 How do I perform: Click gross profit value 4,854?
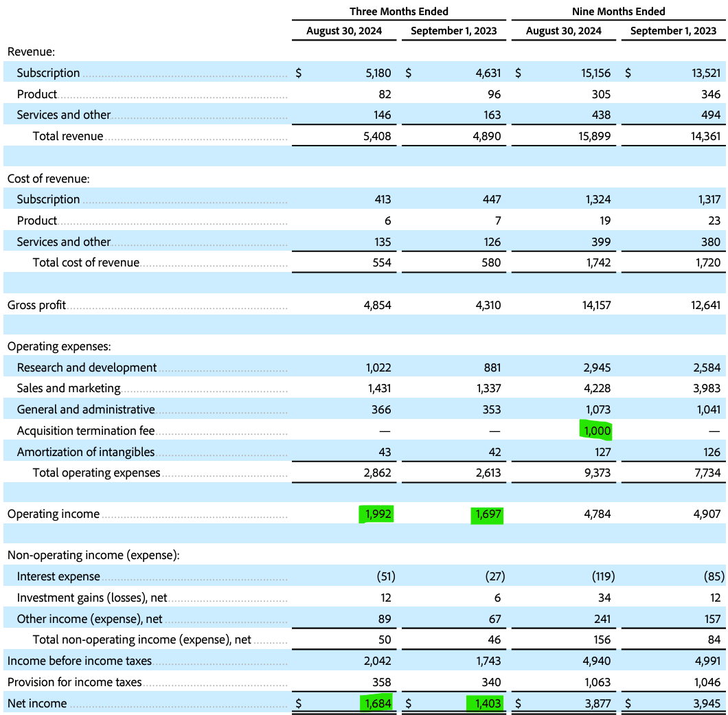(378, 305)
